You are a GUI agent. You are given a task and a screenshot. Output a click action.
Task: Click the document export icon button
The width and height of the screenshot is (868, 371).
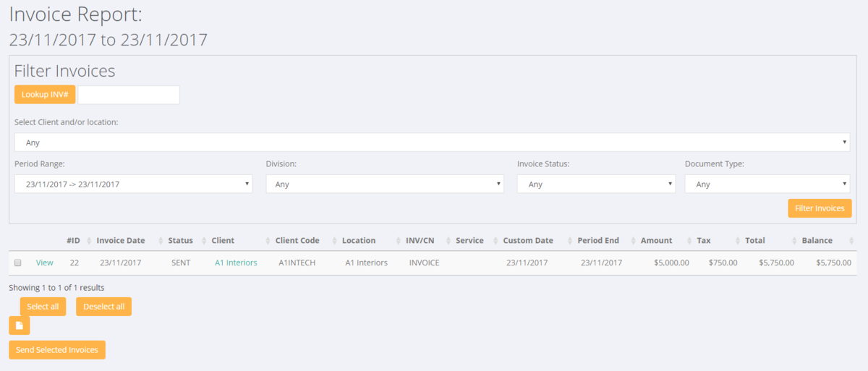20,325
